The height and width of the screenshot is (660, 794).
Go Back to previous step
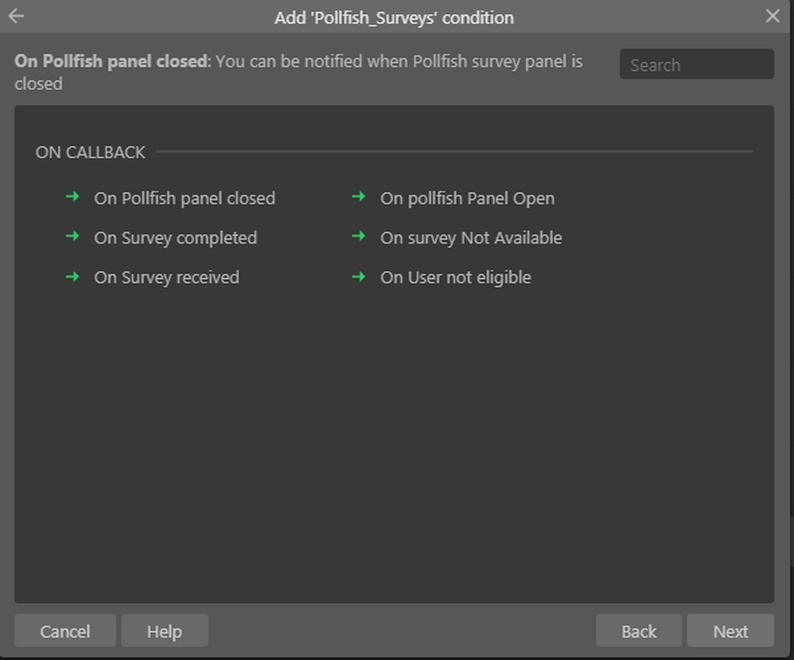[x=639, y=631]
